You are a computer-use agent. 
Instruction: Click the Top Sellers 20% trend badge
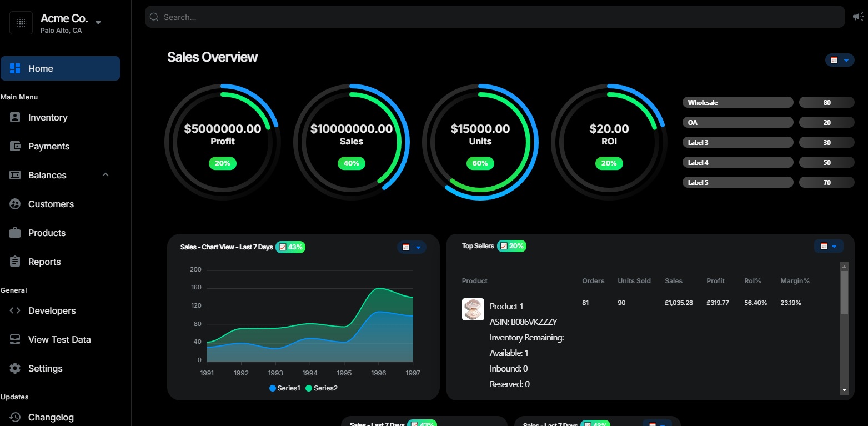pyautogui.click(x=511, y=246)
